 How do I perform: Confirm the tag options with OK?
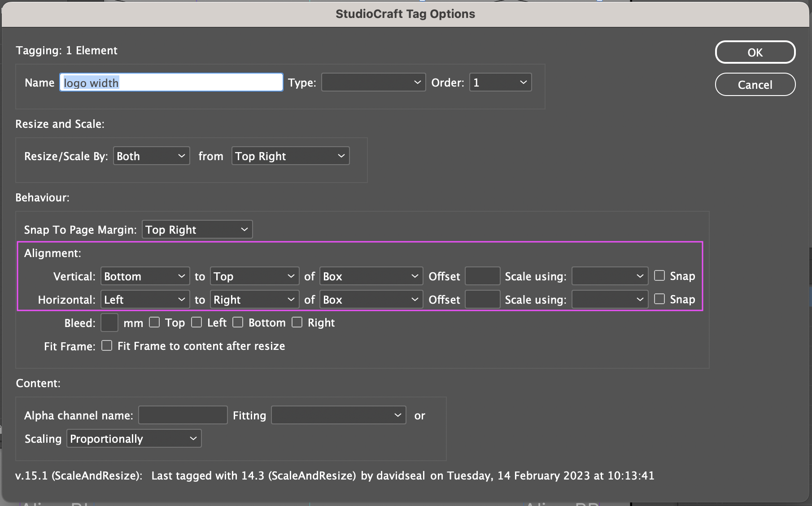point(755,52)
